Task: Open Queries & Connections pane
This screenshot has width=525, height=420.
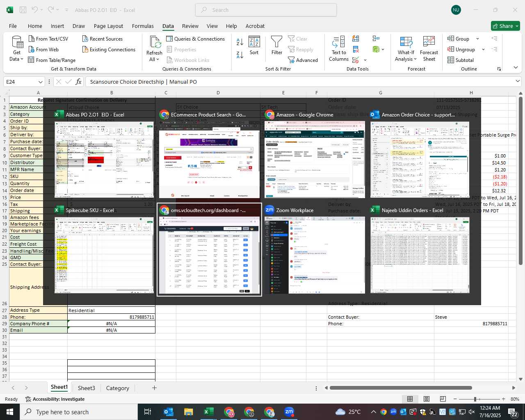Action: coord(196,39)
